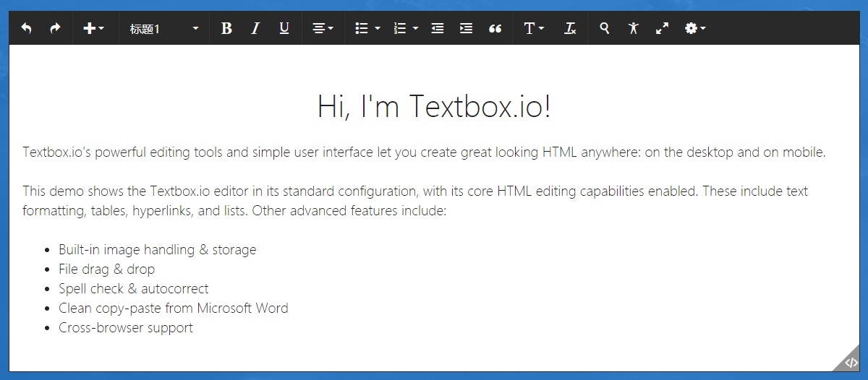Open the 标题1 style dropdown
The height and width of the screenshot is (380, 868).
click(x=164, y=28)
